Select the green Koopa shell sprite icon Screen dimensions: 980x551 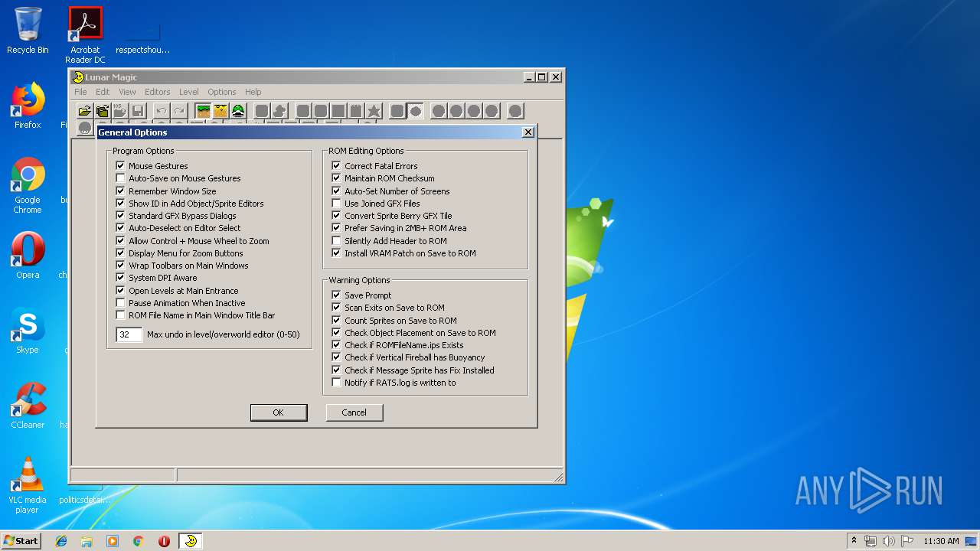pyautogui.click(x=238, y=111)
